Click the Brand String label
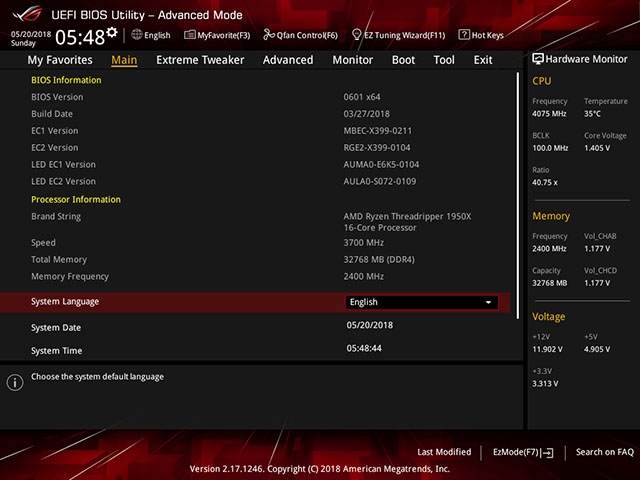 (x=56, y=217)
